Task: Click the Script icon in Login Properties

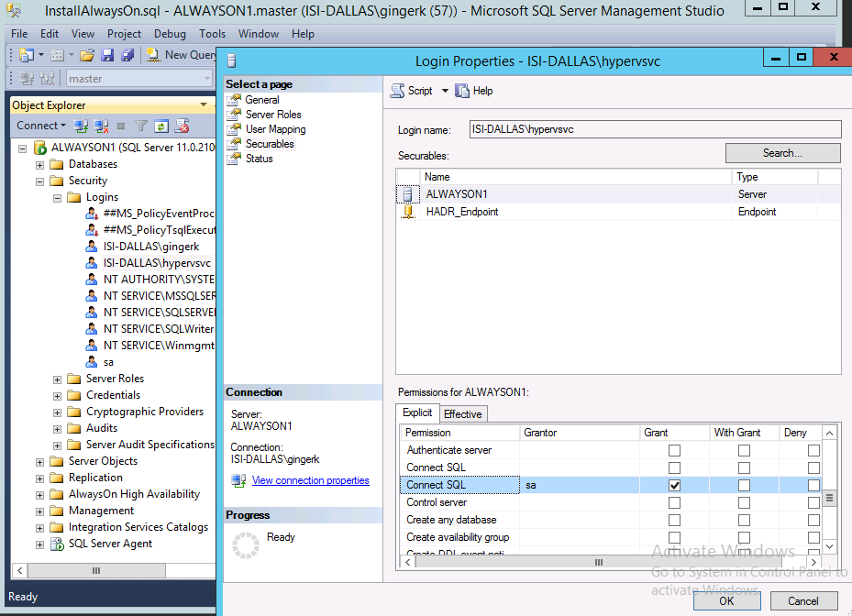Action: coord(398,91)
